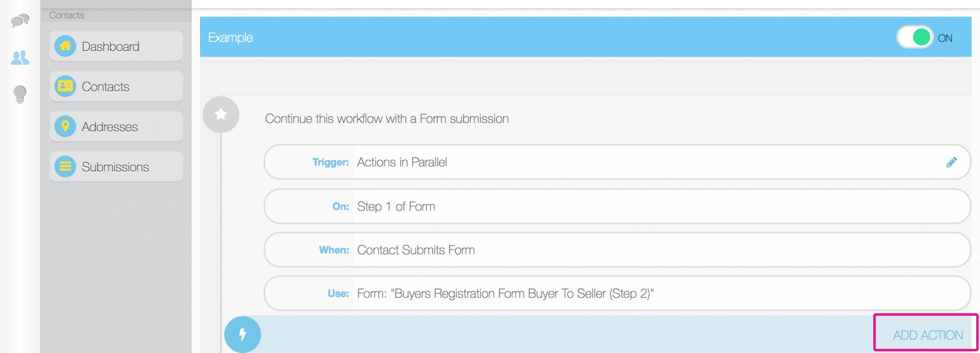Image resolution: width=980 pixels, height=353 pixels.
Task: Click the chat bubbles sidebar icon
Action: [20, 21]
